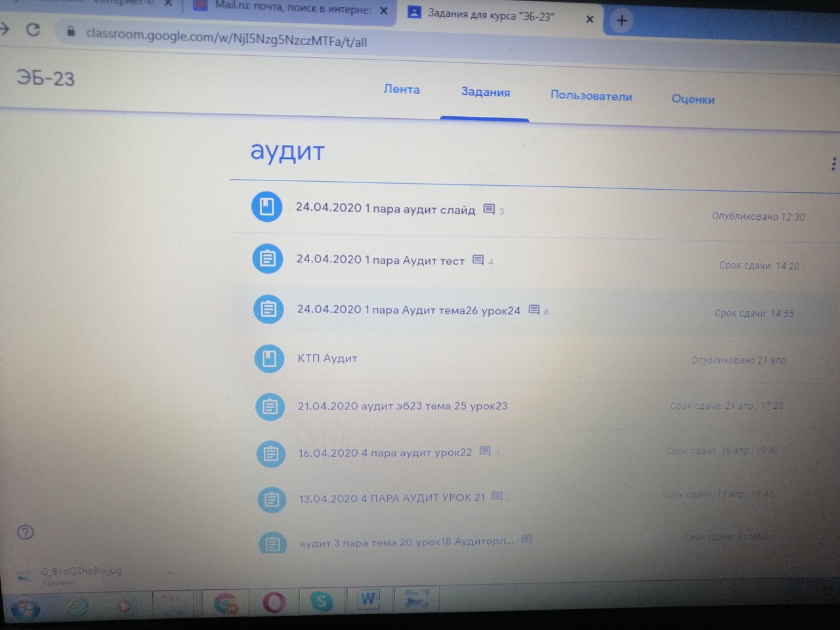Open Microsoft Word from the taskbar
Screen dimensions: 840x630
click(x=368, y=598)
